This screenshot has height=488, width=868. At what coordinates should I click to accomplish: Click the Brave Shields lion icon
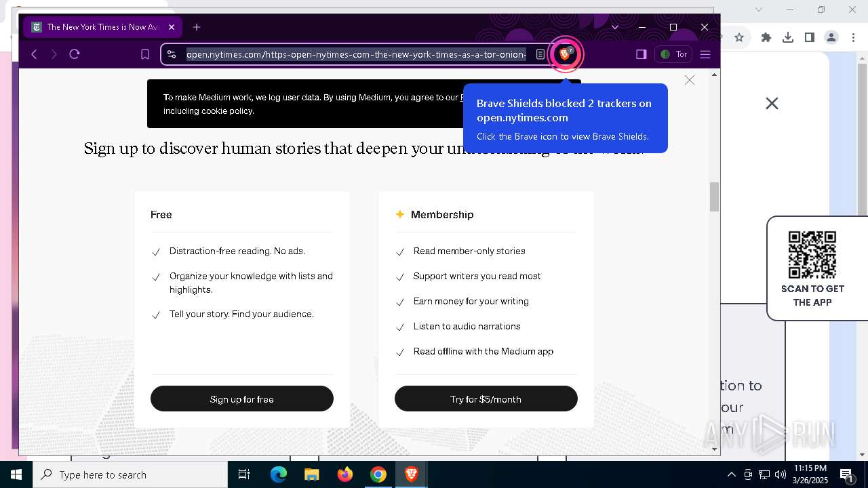(x=565, y=54)
